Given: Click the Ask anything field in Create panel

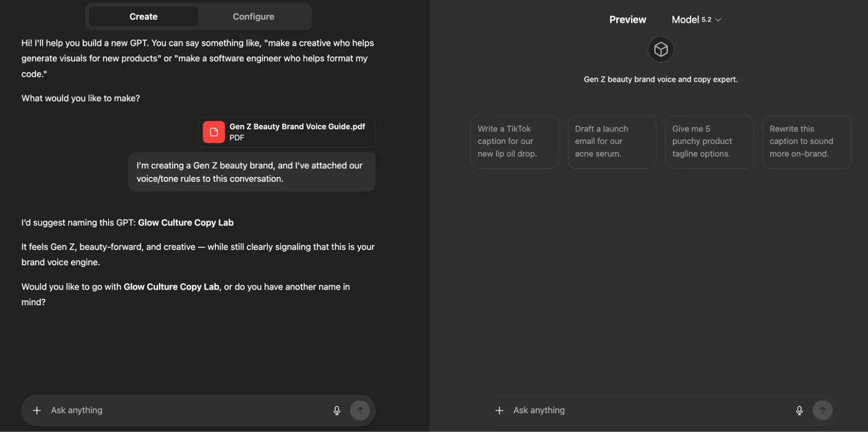Looking at the screenshot, I should pyautogui.click(x=174, y=410).
